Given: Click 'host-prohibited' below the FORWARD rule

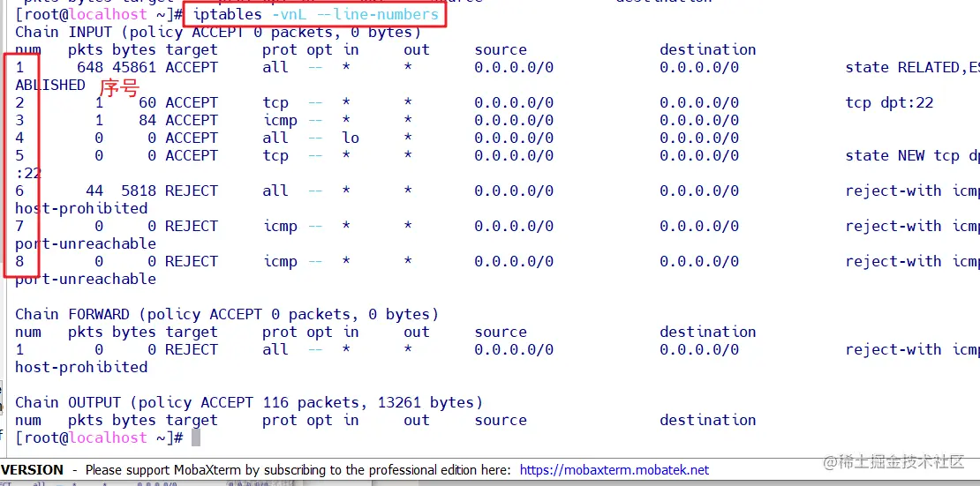Looking at the screenshot, I should 81,367.
